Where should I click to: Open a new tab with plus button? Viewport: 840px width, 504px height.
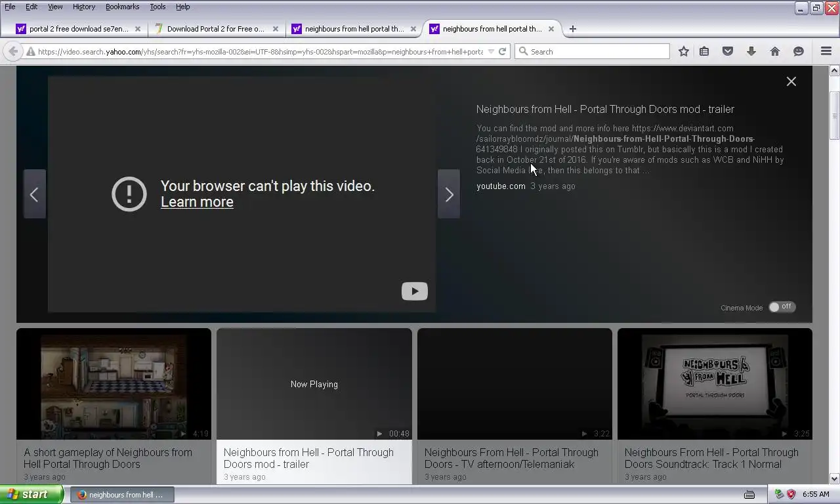(573, 29)
